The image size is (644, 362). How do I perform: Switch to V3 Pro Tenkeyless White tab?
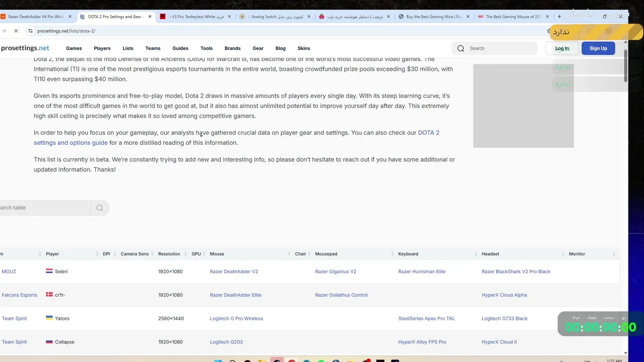point(195,17)
